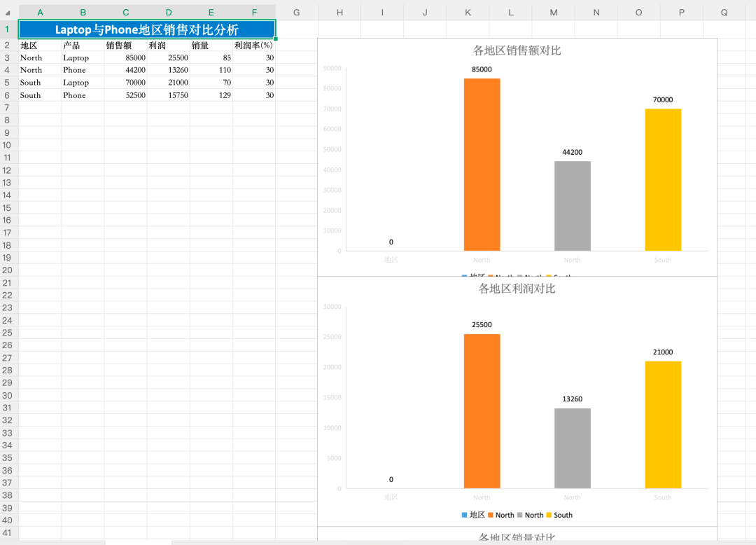Viewport: 756px width, 545px height.
Task: Click the '利润' header cell
Action: click(168, 46)
